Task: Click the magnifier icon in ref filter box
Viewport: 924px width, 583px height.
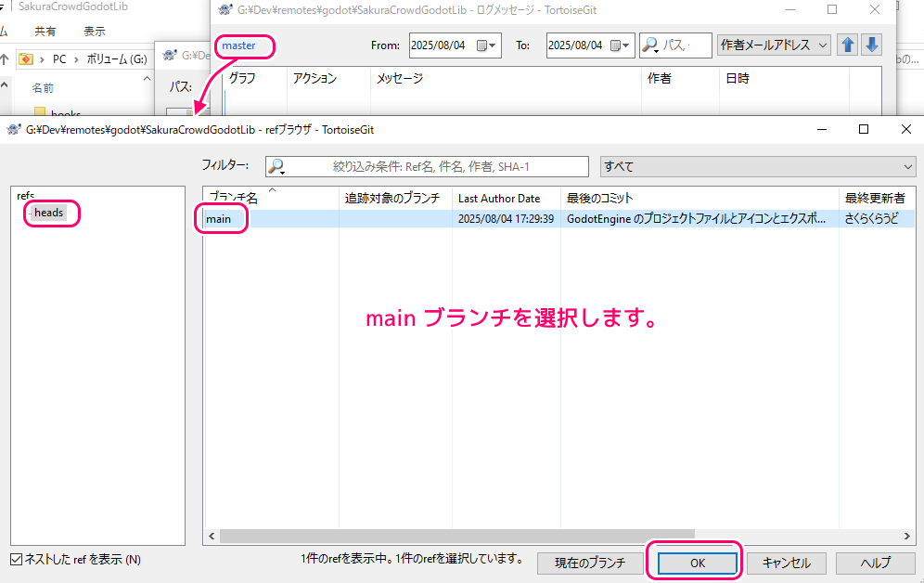Action: [276, 167]
